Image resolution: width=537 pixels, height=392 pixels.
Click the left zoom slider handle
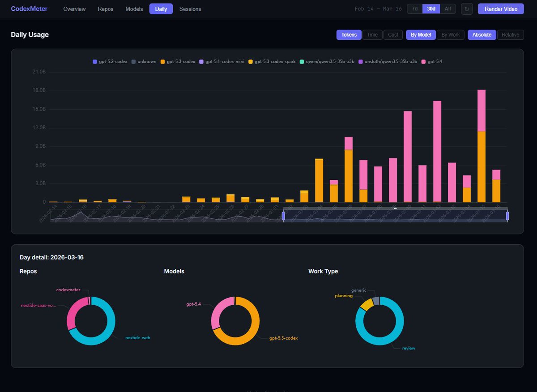pyautogui.click(x=283, y=216)
